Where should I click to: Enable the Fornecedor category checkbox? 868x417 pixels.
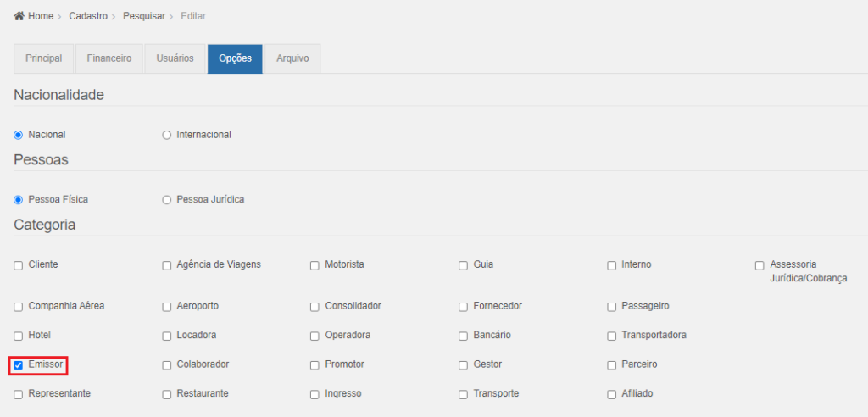click(x=464, y=306)
